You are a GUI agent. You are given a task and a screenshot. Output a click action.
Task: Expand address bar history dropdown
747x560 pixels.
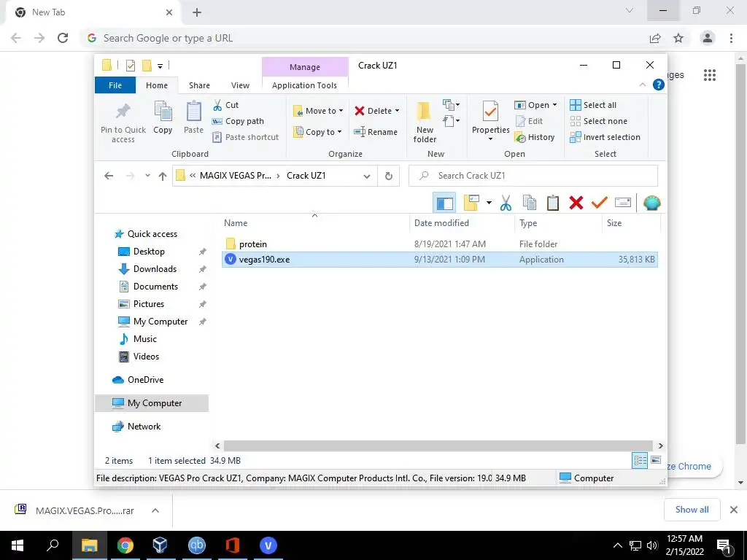(367, 176)
